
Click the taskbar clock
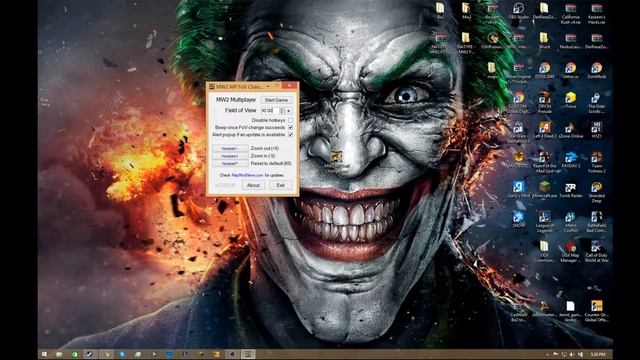598,355
